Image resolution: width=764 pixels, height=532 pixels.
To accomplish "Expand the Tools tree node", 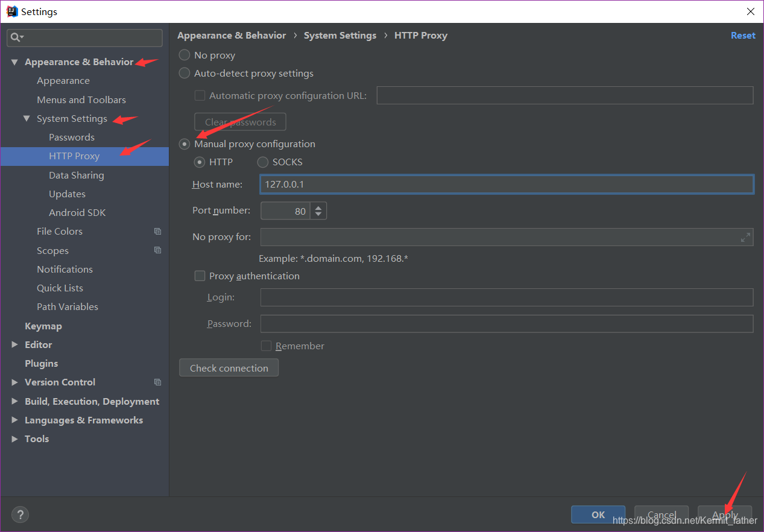I will pyautogui.click(x=14, y=439).
